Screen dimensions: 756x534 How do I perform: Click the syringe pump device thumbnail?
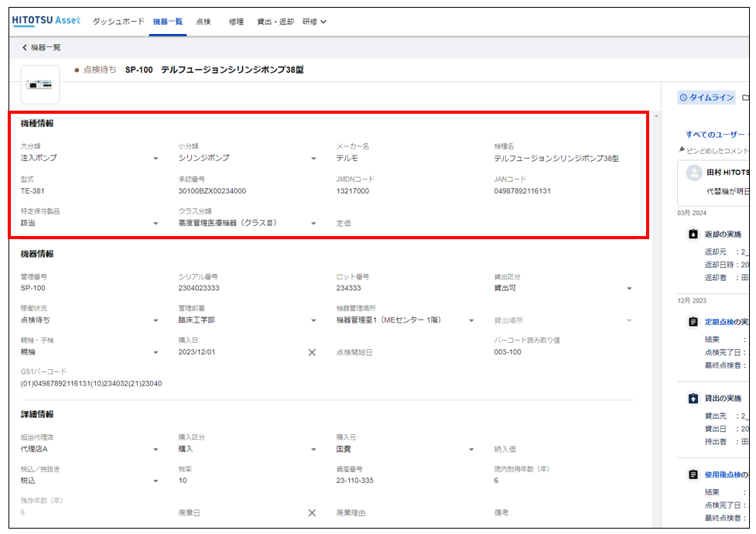[x=40, y=85]
